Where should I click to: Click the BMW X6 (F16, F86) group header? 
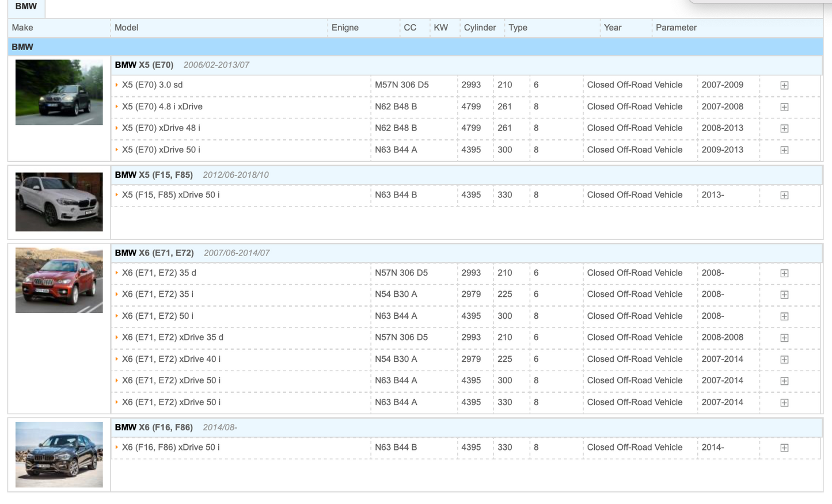click(x=466, y=427)
